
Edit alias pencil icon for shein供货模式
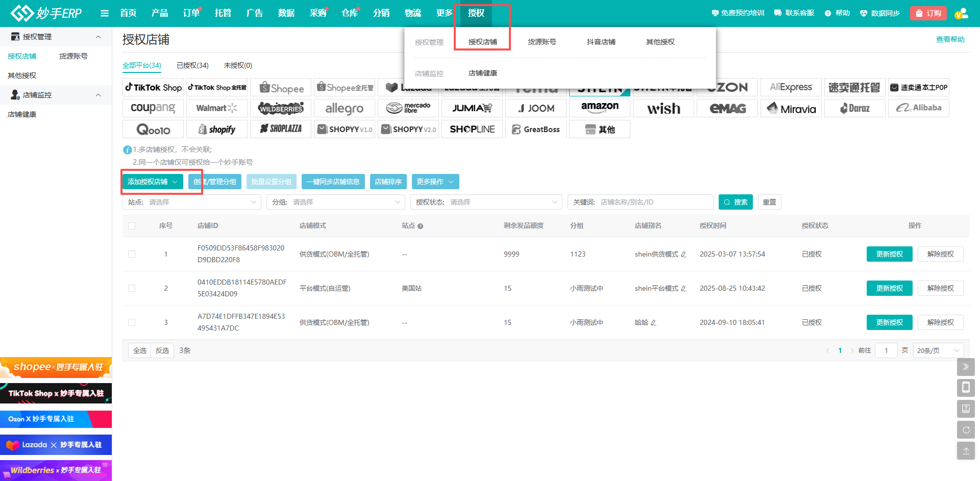pyautogui.click(x=683, y=255)
